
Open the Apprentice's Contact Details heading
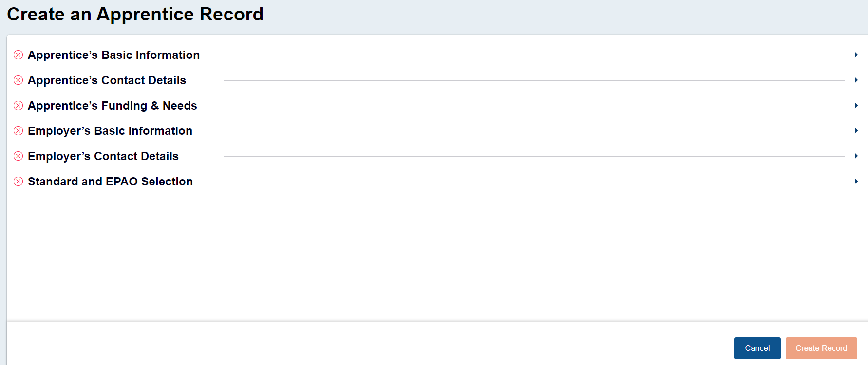pyautogui.click(x=107, y=80)
